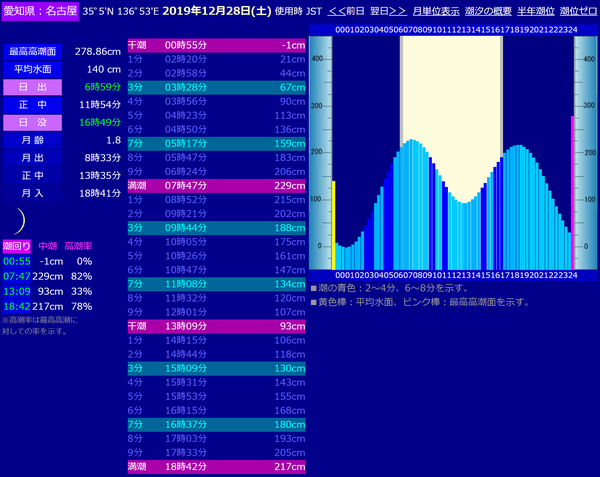Click the 潮位ゼロ link
This screenshot has width=600, height=477.
click(x=576, y=11)
